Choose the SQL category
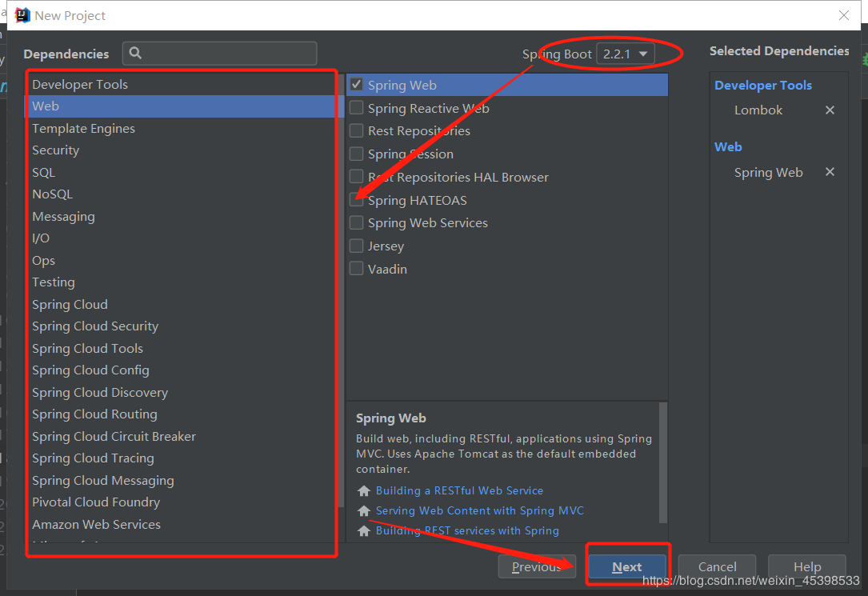Image resolution: width=868 pixels, height=596 pixels. tap(182, 172)
